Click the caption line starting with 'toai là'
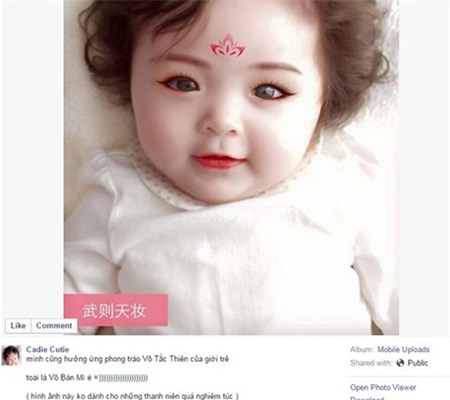 (x=87, y=378)
